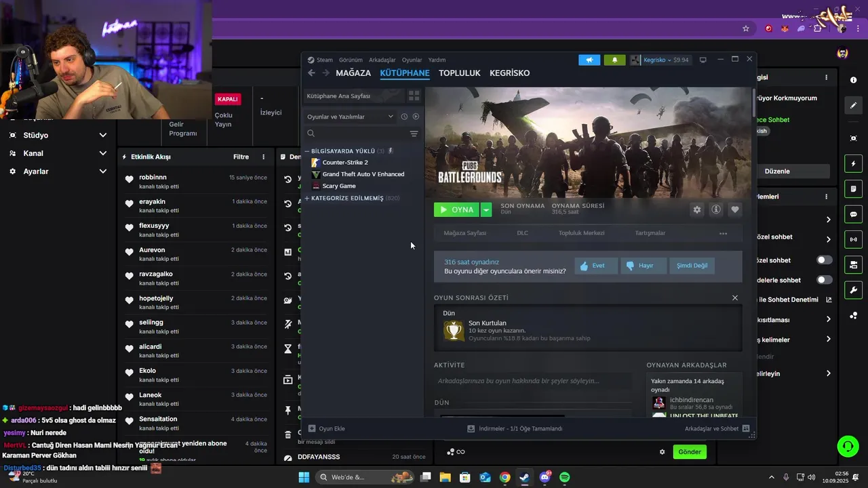Open KEGRİSKO profile tab
The height and width of the screenshot is (488, 868).
pos(509,73)
